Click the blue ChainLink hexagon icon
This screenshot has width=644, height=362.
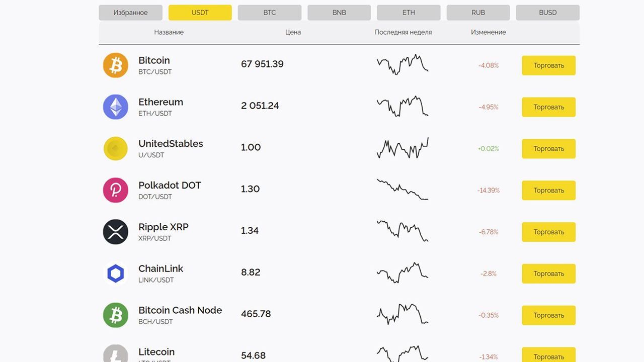(116, 274)
